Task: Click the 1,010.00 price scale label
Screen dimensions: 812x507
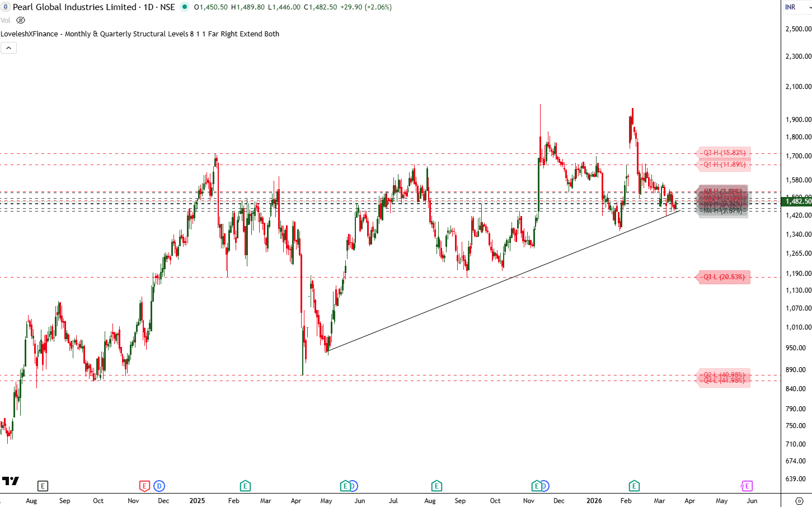Action: tap(799, 327)
